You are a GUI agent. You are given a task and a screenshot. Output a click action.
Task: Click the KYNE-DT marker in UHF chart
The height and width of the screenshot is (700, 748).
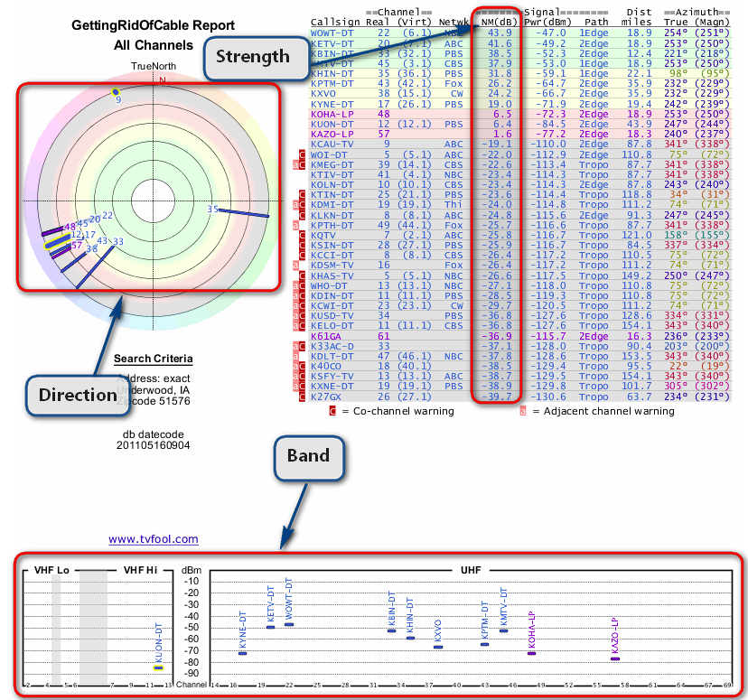tap(242, 652)
